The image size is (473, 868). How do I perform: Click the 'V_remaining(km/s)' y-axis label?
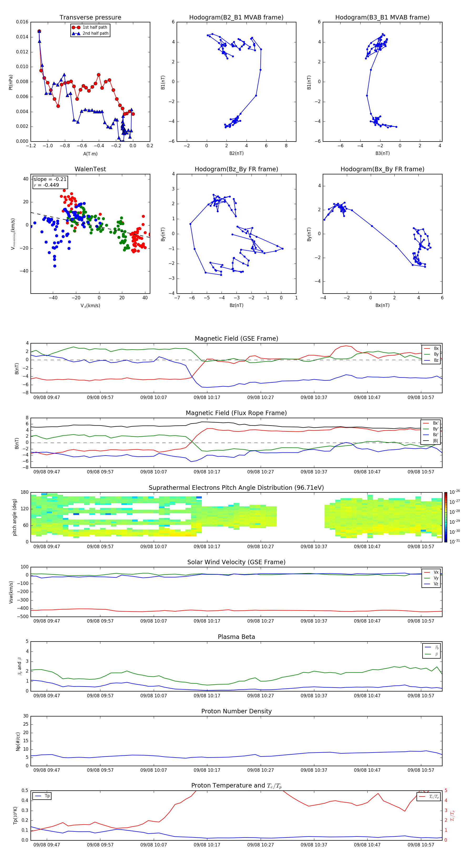coord(13,234)
